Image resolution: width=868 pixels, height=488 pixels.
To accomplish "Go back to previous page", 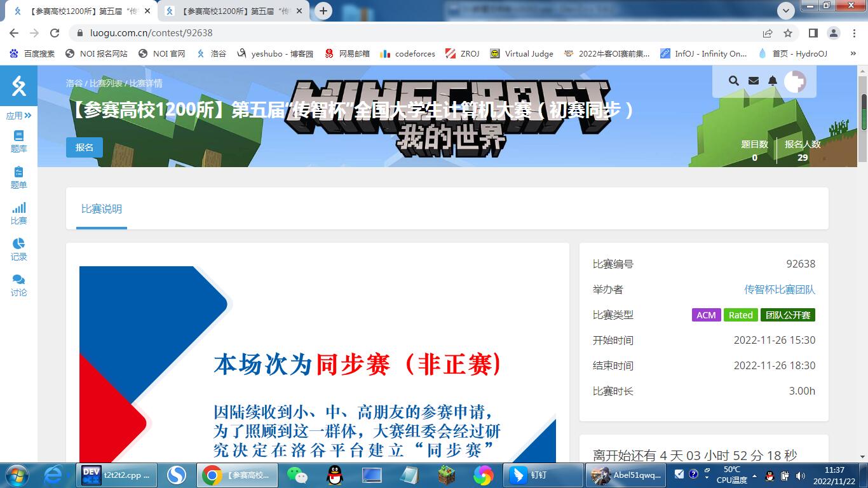I will [14, 33].
